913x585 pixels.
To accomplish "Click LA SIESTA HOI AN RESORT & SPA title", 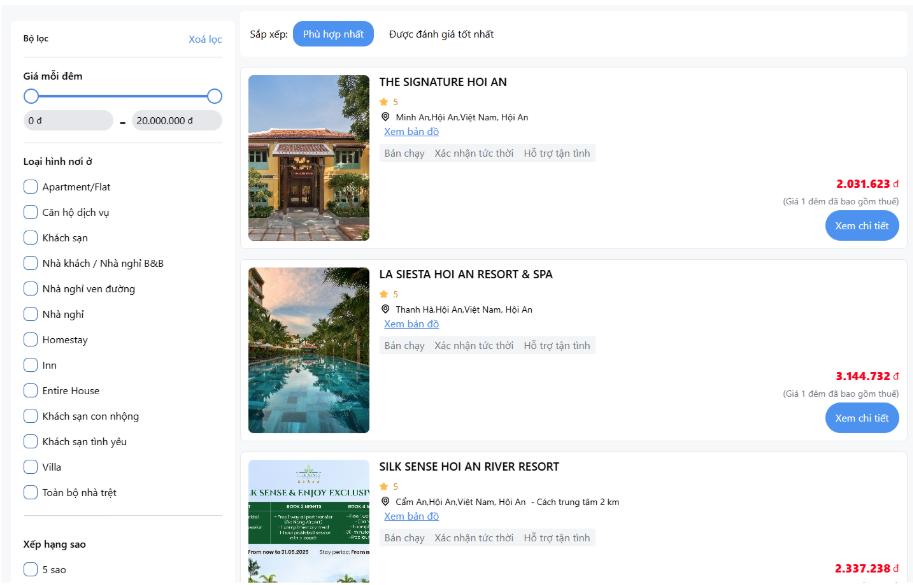I will (466, 274).
